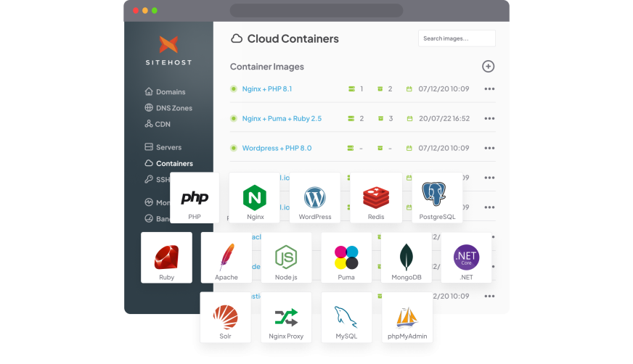This screenshot has width=633, height=364.
Task: Choose the Node.js tile
Action: (285, 257)
